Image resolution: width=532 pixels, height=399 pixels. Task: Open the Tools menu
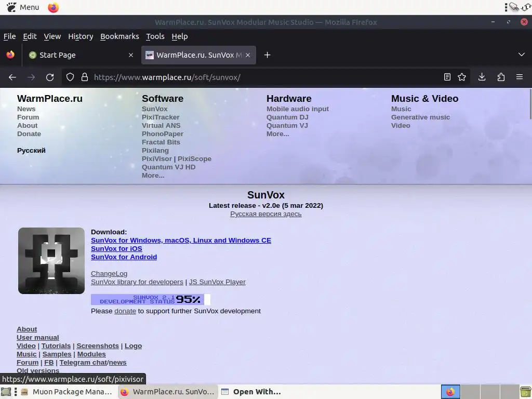click(155, 36)
